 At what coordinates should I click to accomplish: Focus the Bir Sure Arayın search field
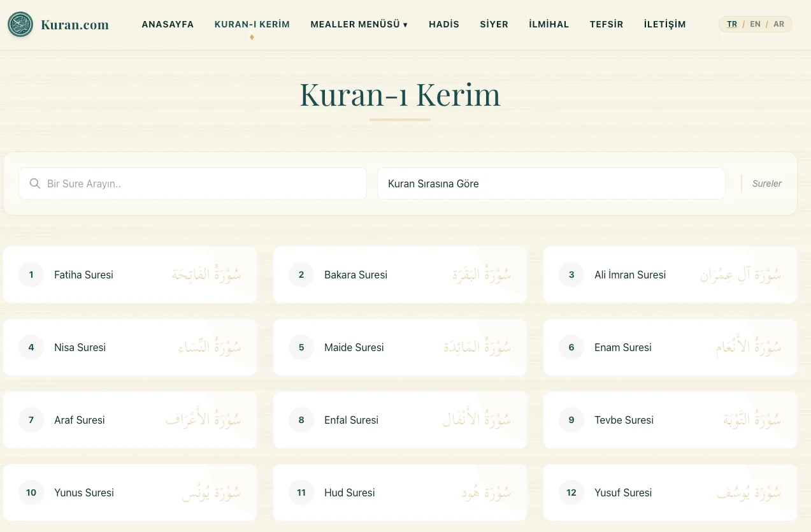(192, 183)
